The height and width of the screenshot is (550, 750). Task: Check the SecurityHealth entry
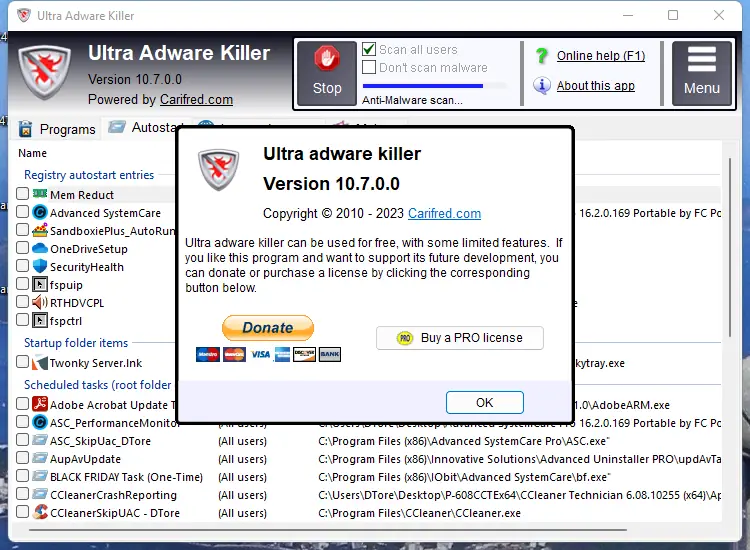22,265
